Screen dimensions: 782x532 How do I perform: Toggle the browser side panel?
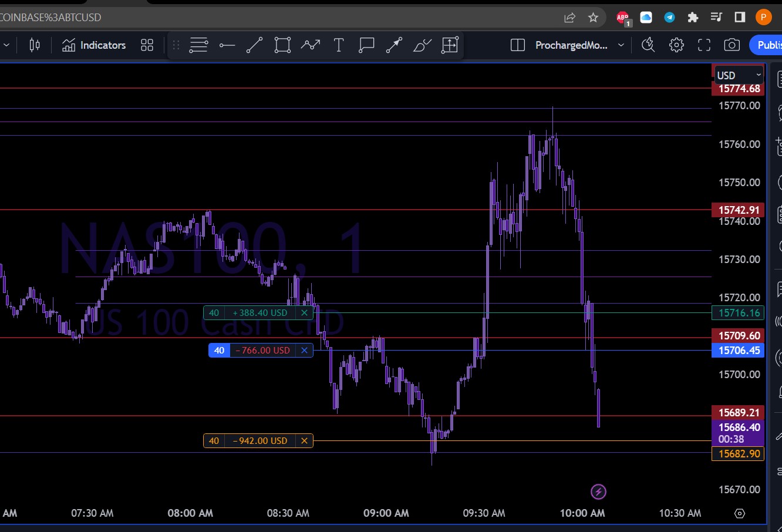pyautogui.click(x=740, y=18)
